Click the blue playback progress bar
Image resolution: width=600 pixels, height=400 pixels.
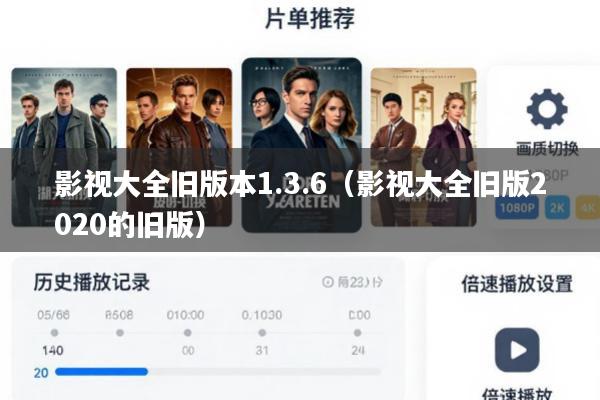click(x=101, y=372)
